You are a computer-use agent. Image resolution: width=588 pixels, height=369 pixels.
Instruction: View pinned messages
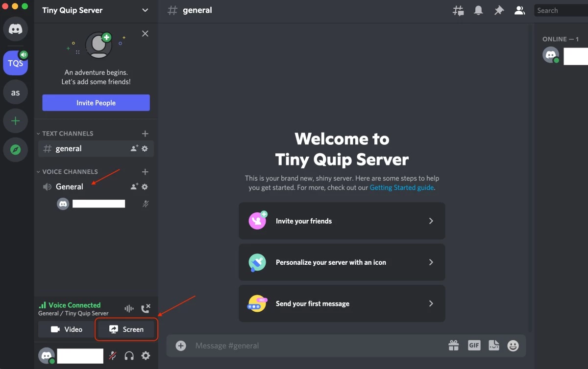click(499, 10)
